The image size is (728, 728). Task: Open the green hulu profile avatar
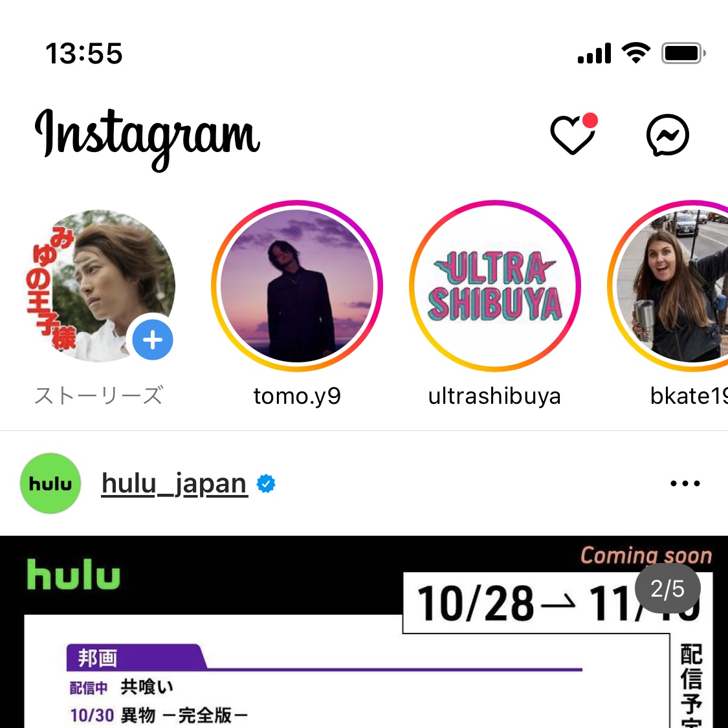pyautogui.click(x=50, y=483)
